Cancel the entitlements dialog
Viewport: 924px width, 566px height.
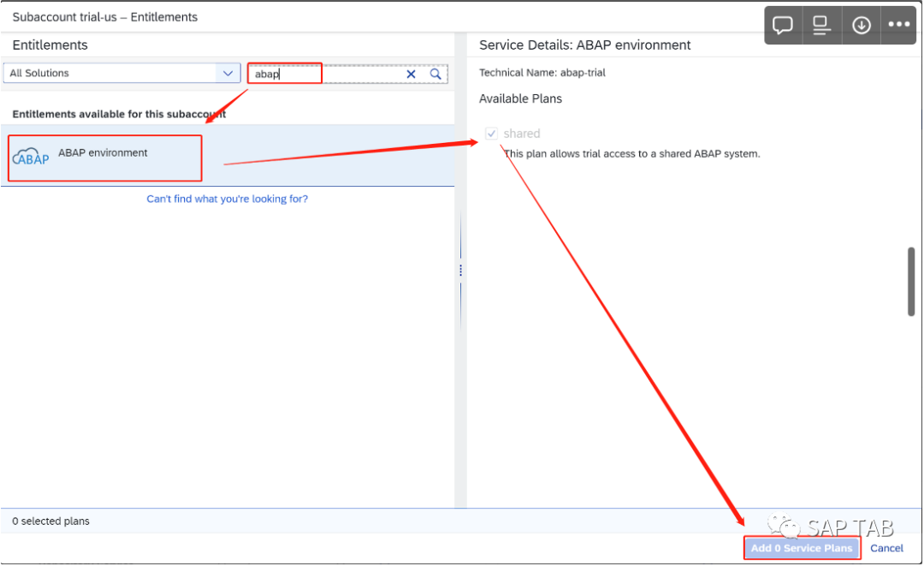886,548
